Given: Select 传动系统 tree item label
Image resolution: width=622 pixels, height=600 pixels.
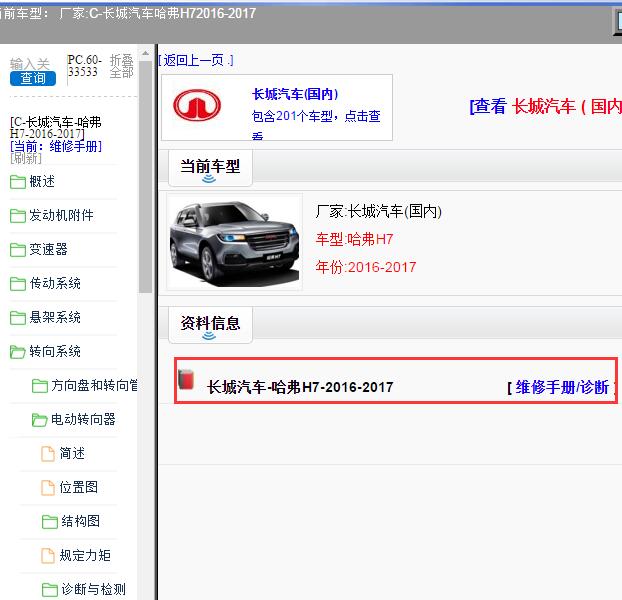Looking at the screenshot, I should (x=55, y=283).
